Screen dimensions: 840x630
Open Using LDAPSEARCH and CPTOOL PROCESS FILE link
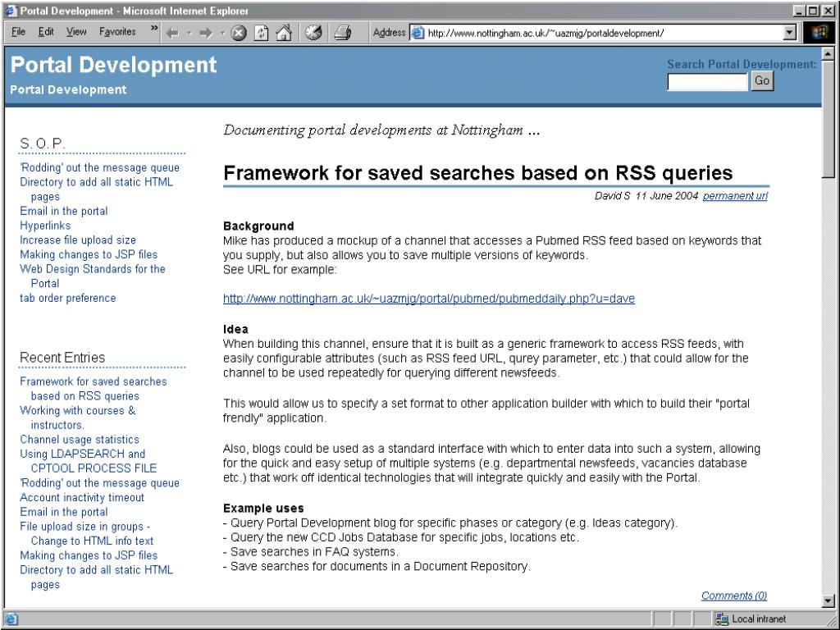[x=89, y=461]
